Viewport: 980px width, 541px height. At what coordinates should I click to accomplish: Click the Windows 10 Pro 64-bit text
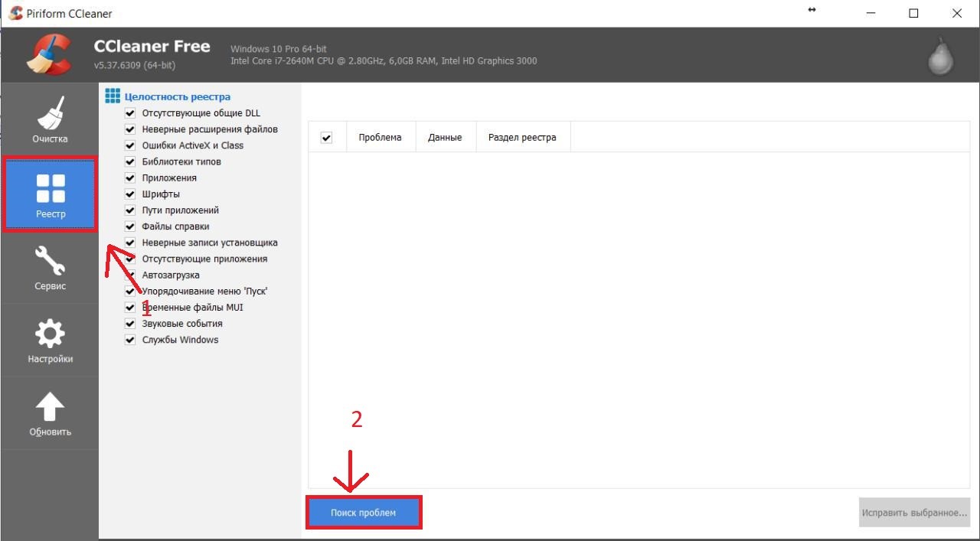277,49
